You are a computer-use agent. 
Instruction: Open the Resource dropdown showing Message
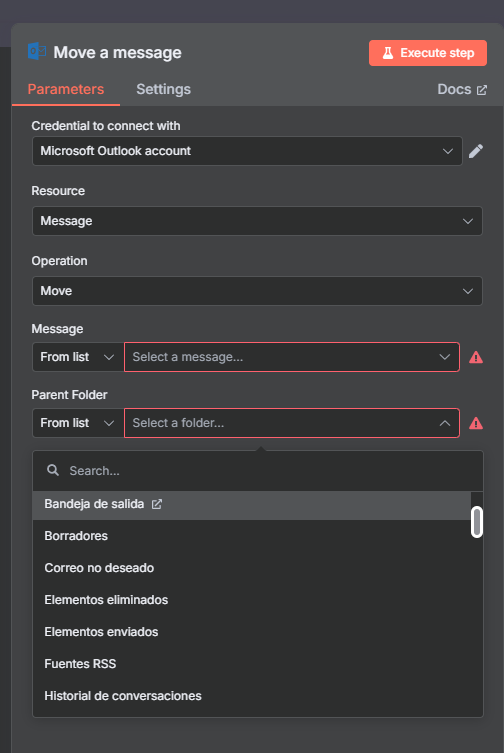coord(257,221)
